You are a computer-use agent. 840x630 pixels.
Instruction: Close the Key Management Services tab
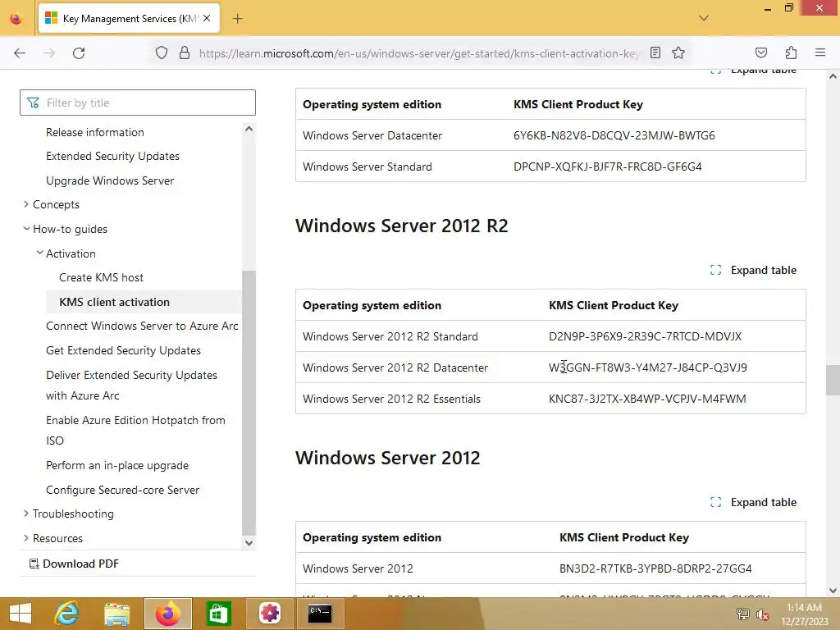tap(207, 18)
